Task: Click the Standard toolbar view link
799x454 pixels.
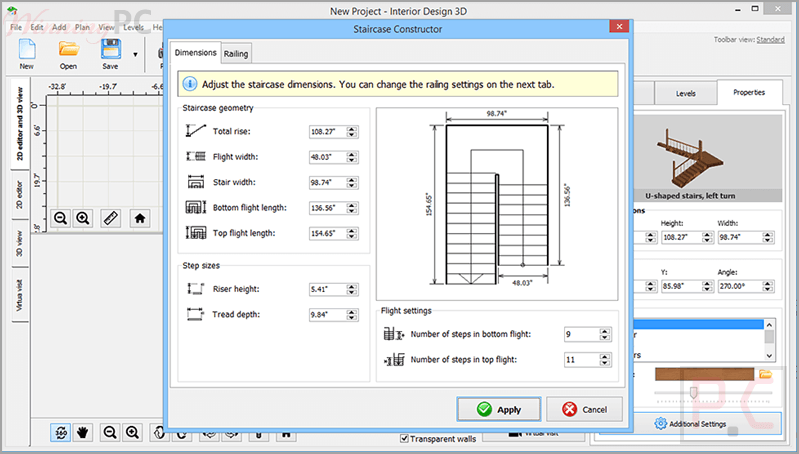Action: tap(770, 39)
